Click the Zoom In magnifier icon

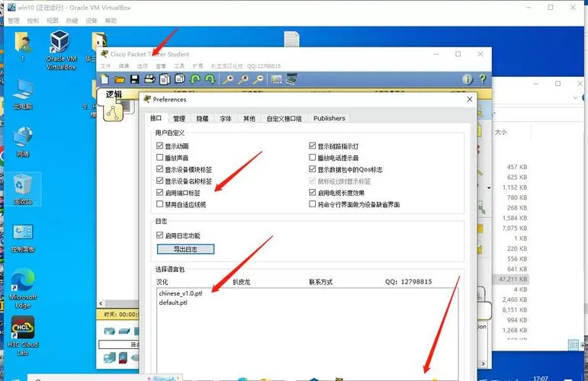tap(228, 79)
